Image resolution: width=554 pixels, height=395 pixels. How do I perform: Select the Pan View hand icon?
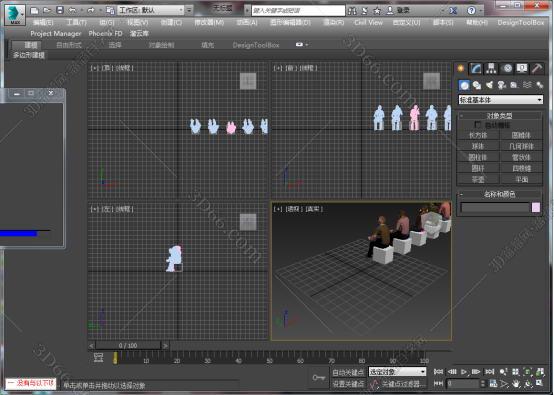click(x=516, y=383)
